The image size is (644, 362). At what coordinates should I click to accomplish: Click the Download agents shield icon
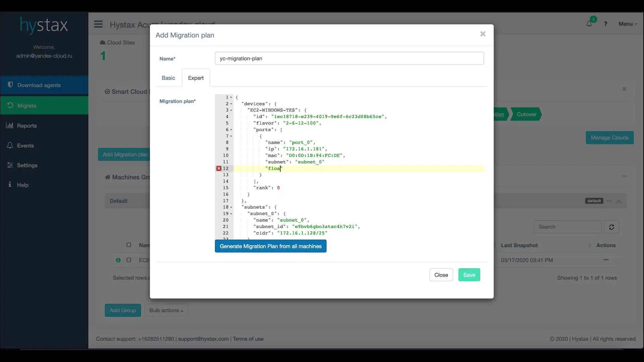tap(10, 85)
